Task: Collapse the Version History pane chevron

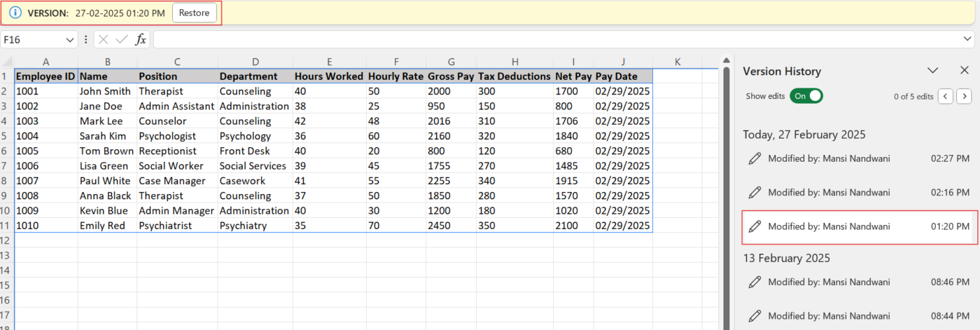Action: tap(932, 71)
